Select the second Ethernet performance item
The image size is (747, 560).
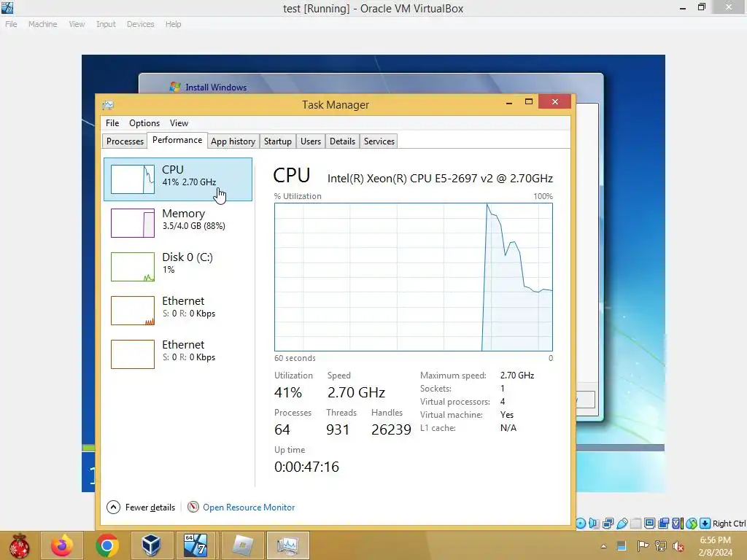click(x=178, y=354)
